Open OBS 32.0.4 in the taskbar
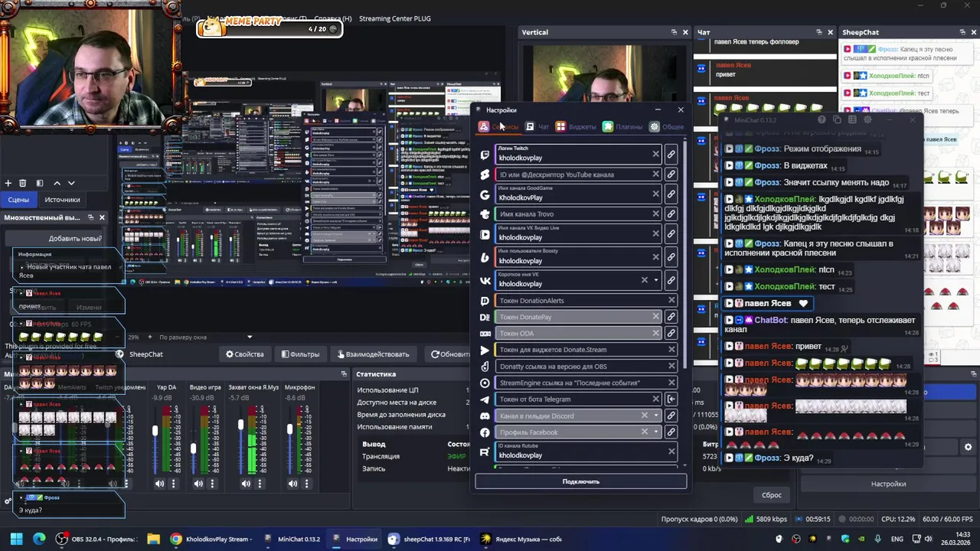980x551 pixels. point(96,539)
